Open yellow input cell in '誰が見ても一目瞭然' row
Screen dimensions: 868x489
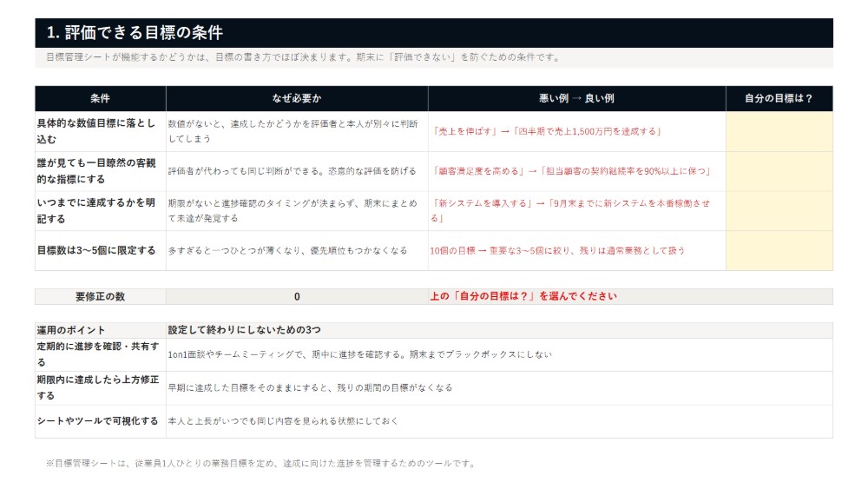pyautogui.click(x=779, y=171)
